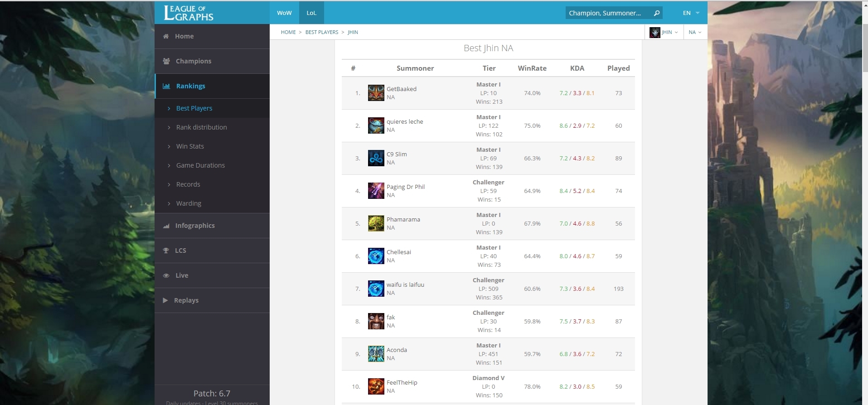Click quieres leche's summoner avatar
This screenshot has height=405, width=868.
[x=376, y=125]
